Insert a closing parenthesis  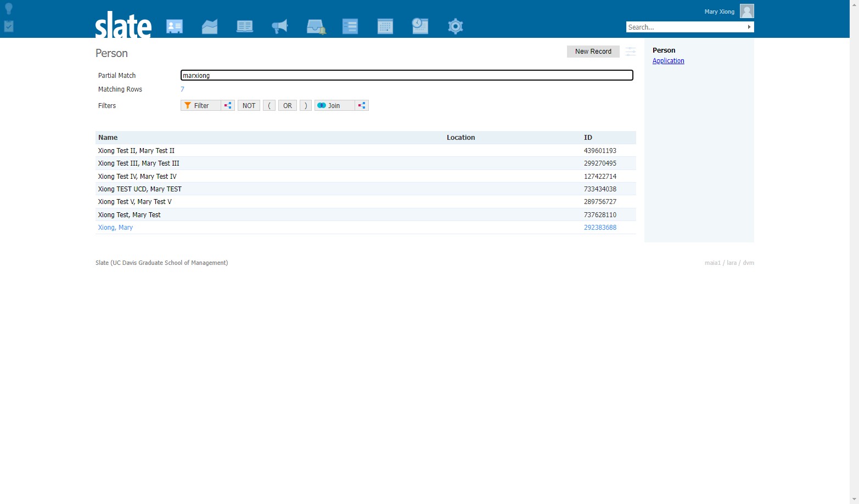click(x=306, y=105)
